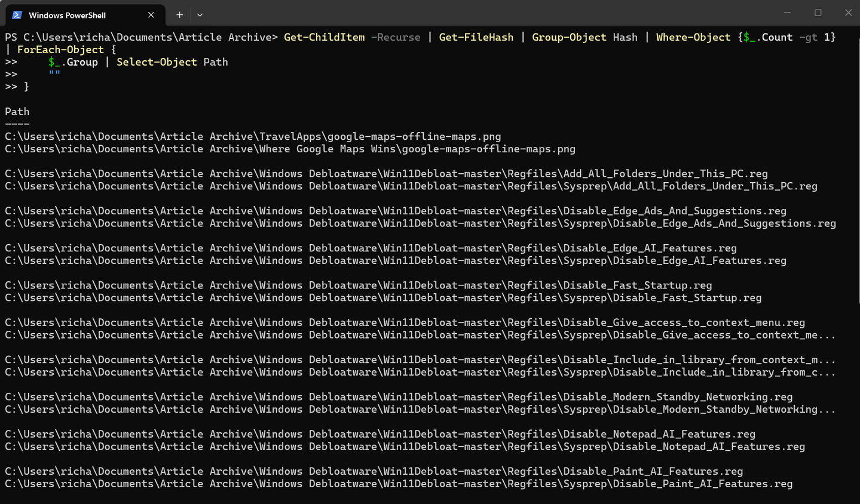Close the terminal window
The width and height of the screenshot is (860, 504).
pos(848,13)
